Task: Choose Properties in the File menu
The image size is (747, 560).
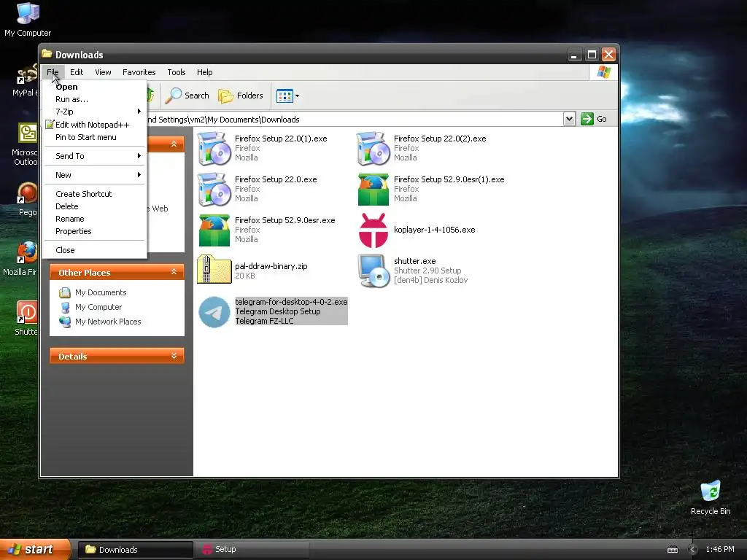Action: [x=94, y=231]
